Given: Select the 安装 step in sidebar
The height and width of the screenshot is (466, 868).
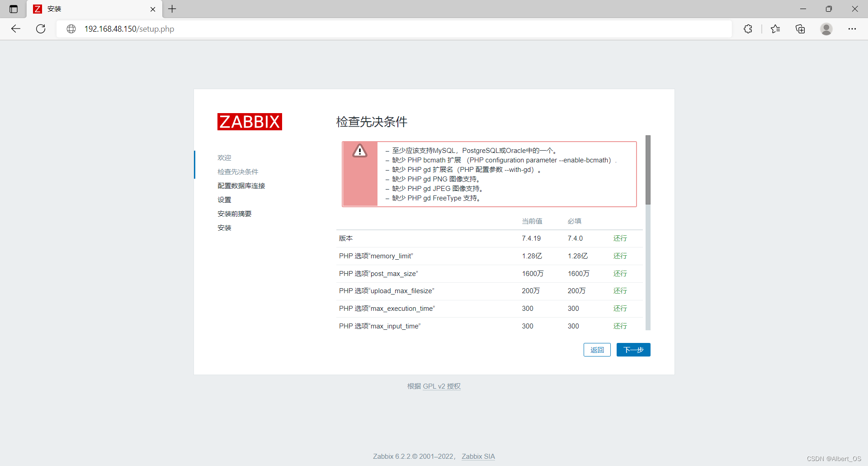Looking at the screenshot, I should (x=224, y=228).
